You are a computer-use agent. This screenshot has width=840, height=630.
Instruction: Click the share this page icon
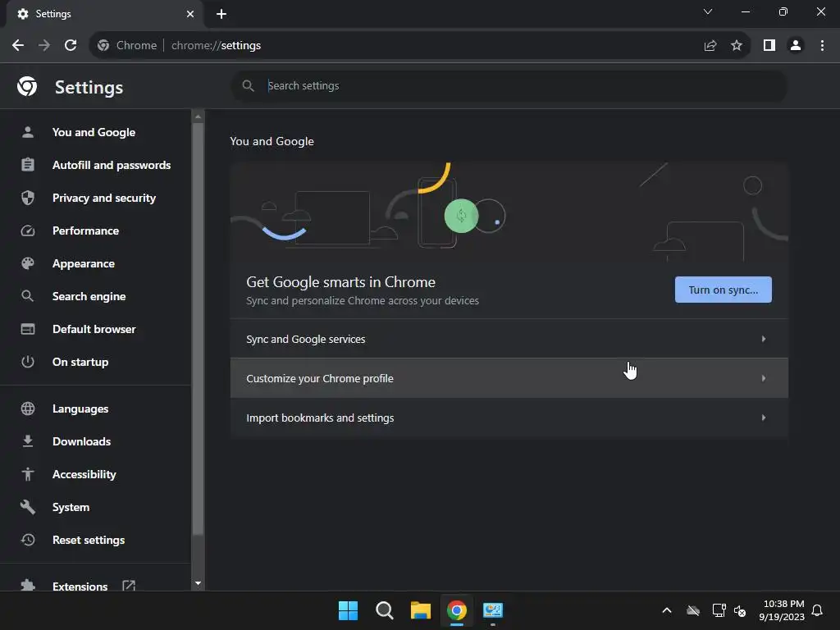coord(710,46)
